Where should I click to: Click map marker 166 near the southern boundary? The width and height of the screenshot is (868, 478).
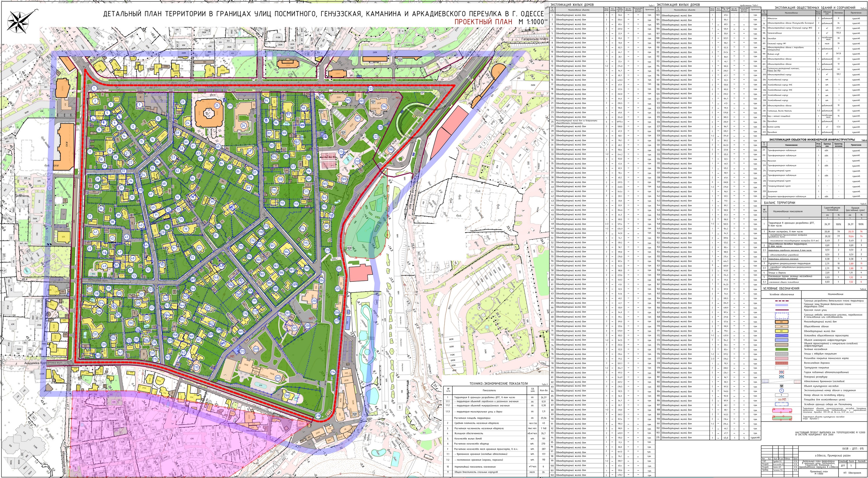[x=287, y=395]
